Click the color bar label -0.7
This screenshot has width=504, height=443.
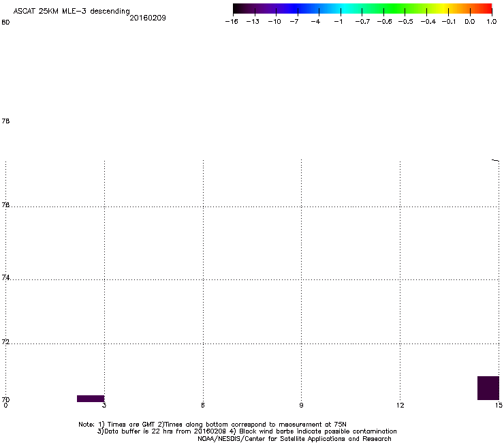(362, 22)
